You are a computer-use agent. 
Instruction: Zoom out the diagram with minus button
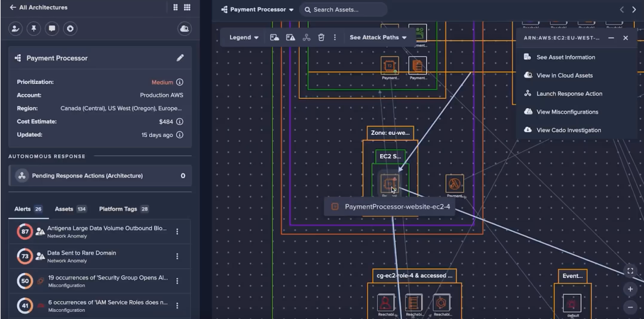pos(630,307)
